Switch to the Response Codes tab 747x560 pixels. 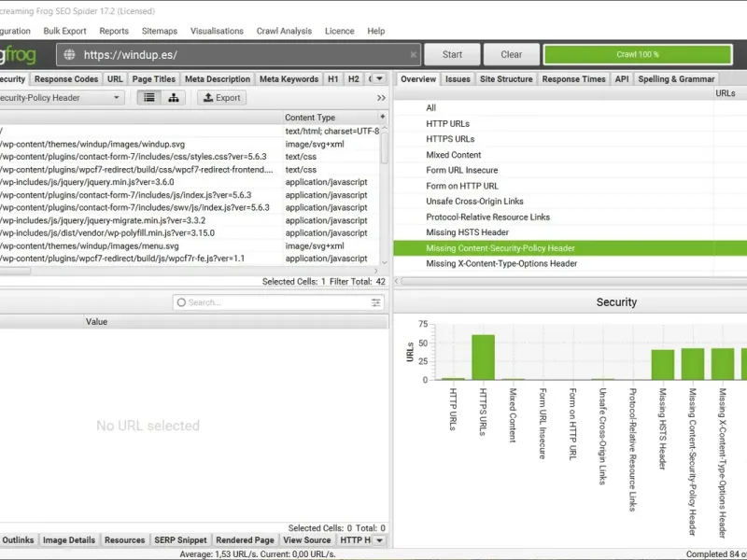pos(66,79)
